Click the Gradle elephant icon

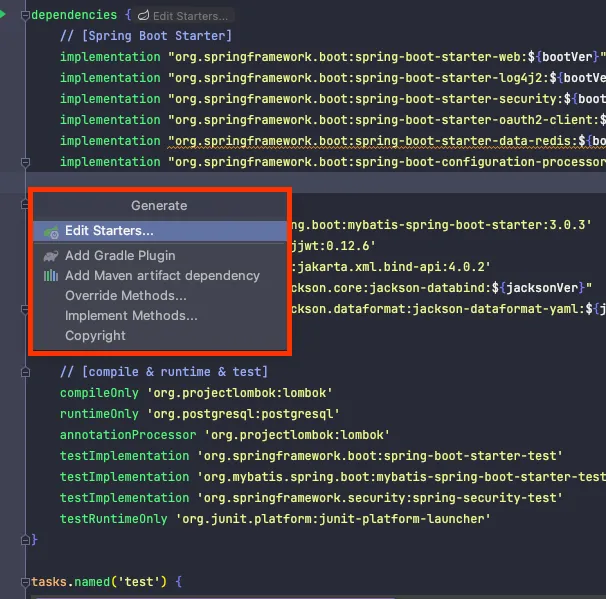[x=51, y=256]
